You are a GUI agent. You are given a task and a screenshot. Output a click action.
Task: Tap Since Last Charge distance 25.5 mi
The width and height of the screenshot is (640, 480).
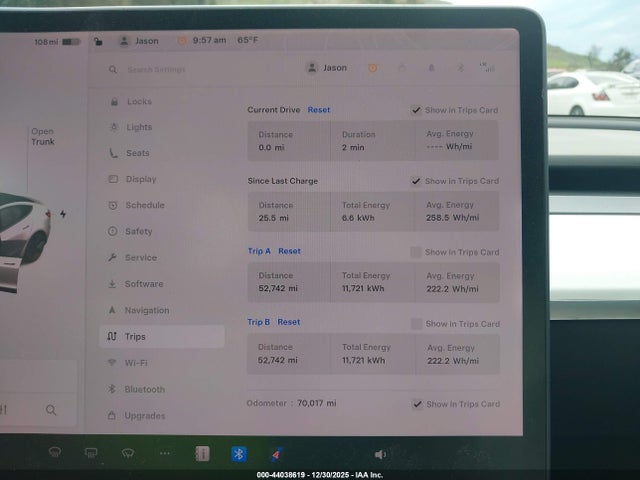click(273, 218)
